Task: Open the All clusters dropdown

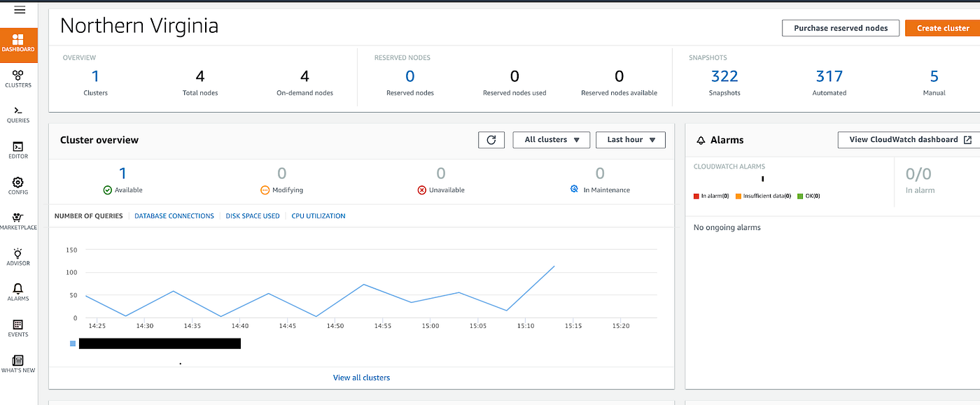Action: pos(551,140)
